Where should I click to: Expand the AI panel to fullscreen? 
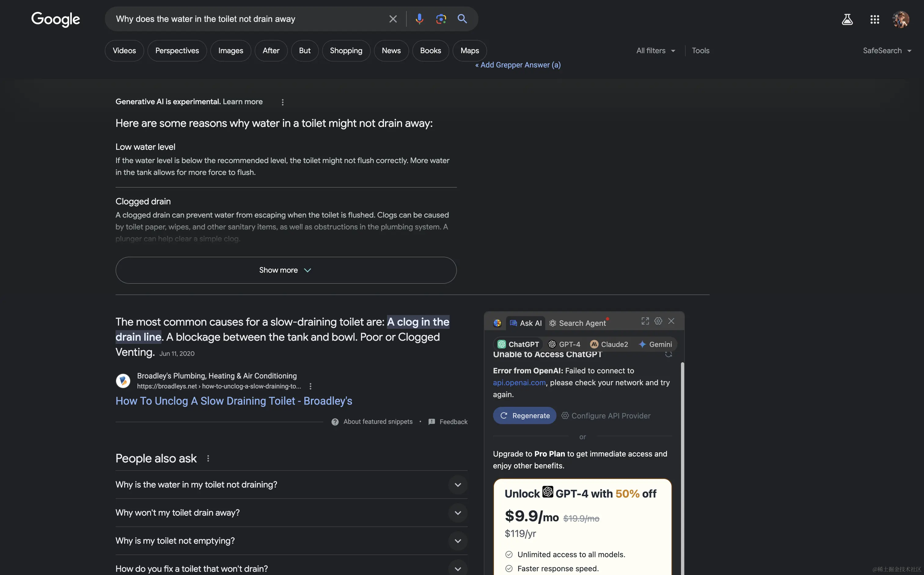click(x=645, y=321)
